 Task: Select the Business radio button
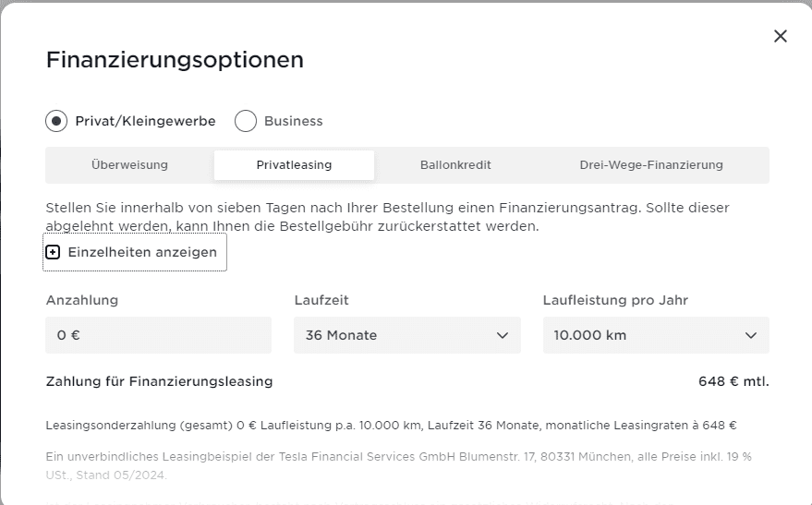pyautogui.click(x=246, y=121)
